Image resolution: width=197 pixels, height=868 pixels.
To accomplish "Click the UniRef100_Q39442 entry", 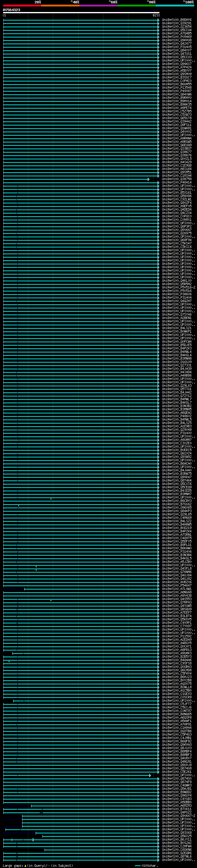I will [x=177, y=121].
